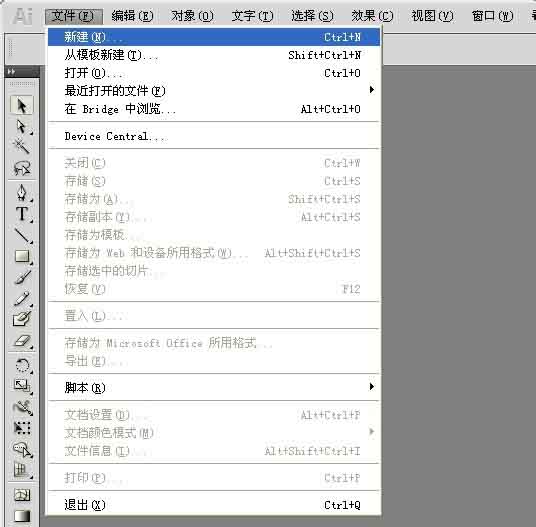536x527 pixels.
Task: Click greyed 存储为 Microsoft Office 所用格式 entry
Action: (214, 343)
